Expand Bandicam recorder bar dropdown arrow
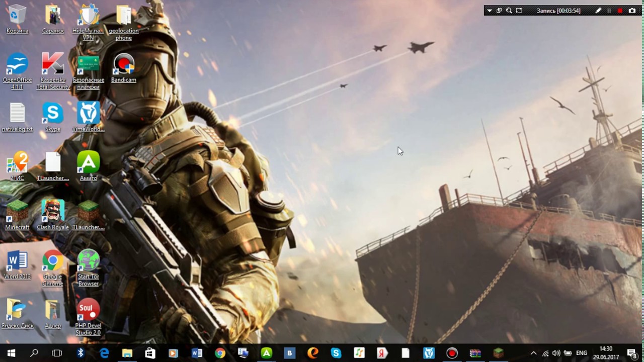The height and width of the screenshot is (362, 644). 490,11
